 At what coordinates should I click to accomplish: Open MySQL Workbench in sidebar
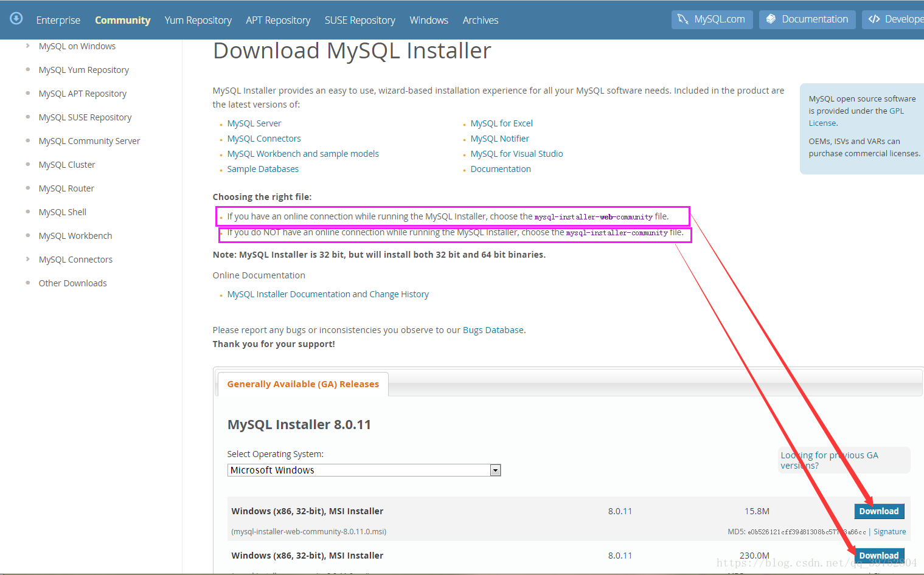pyautogui.click(x=75, y=236)
